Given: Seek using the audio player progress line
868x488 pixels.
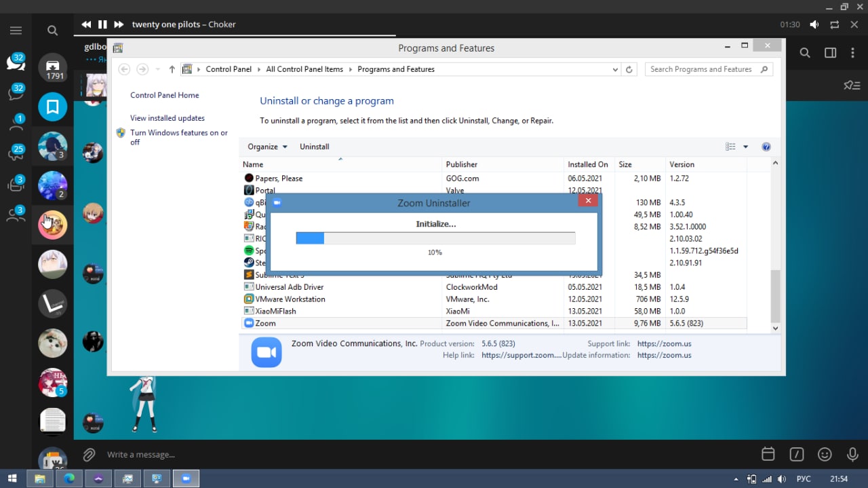Looking at the screenshot, I should [471, 35].
